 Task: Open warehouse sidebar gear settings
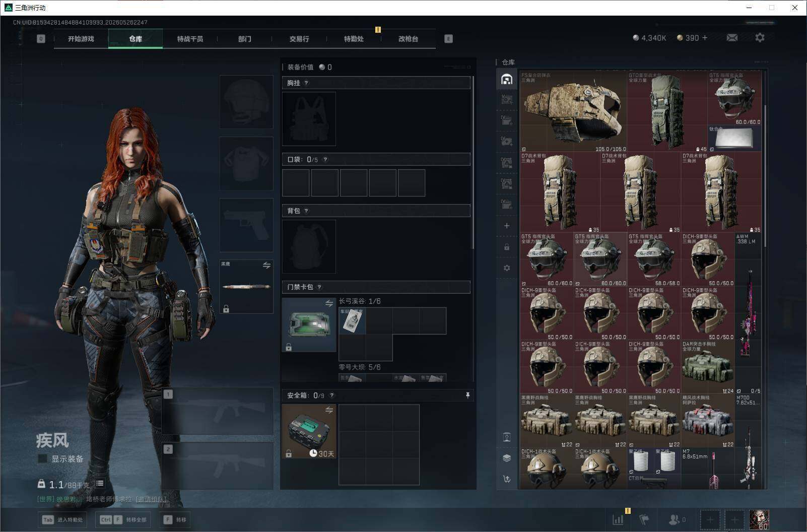pyautogui.click(x=507, y=268)
